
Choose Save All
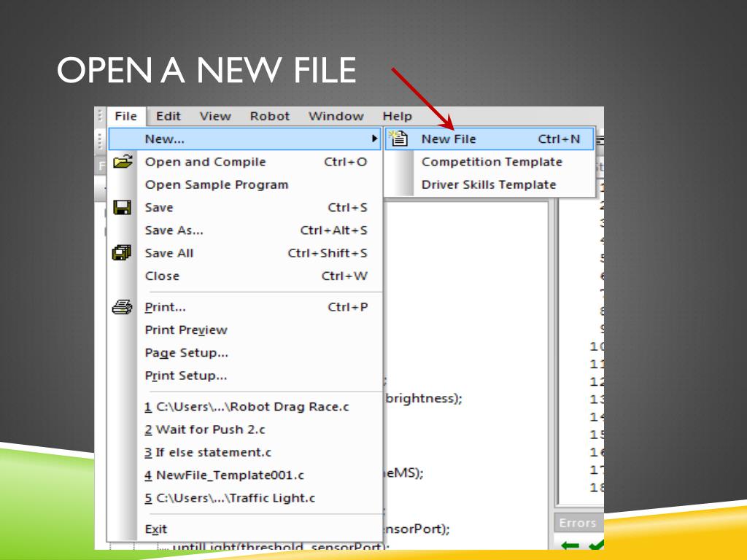pos(245,253)
